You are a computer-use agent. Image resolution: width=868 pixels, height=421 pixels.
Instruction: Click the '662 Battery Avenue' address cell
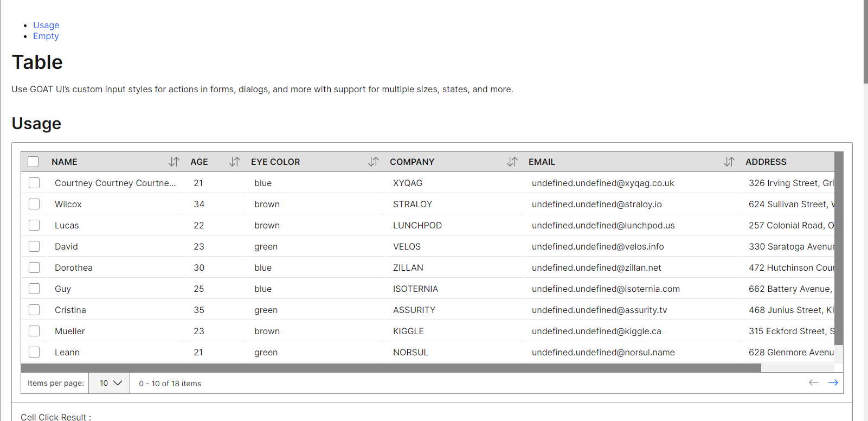click(x=788, y=289)
